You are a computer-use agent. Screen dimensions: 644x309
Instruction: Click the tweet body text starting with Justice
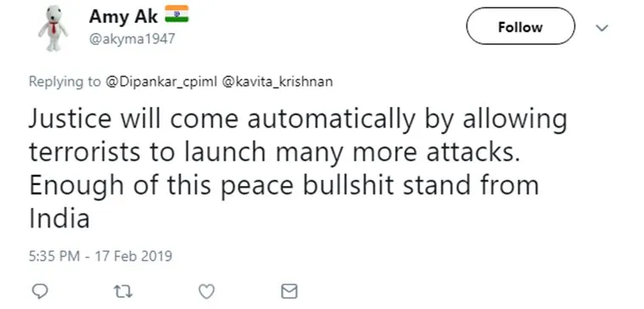coord(297,168)
